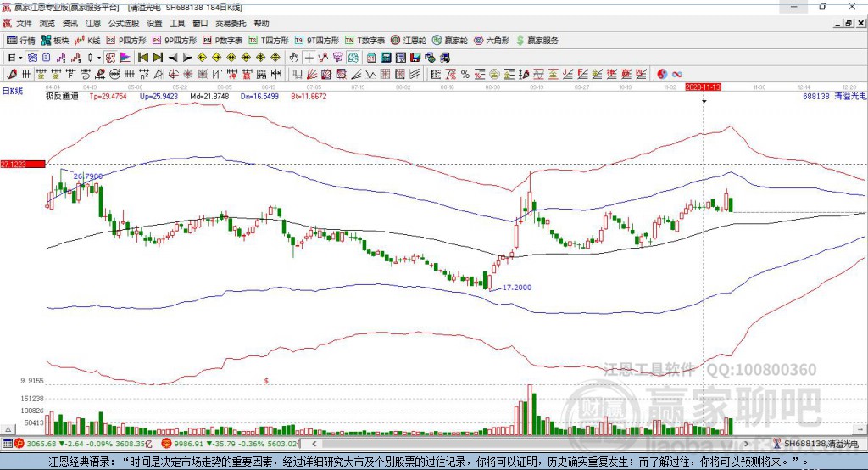
Task: Click the Up=25.9423 value
Action: click(159, 97)
